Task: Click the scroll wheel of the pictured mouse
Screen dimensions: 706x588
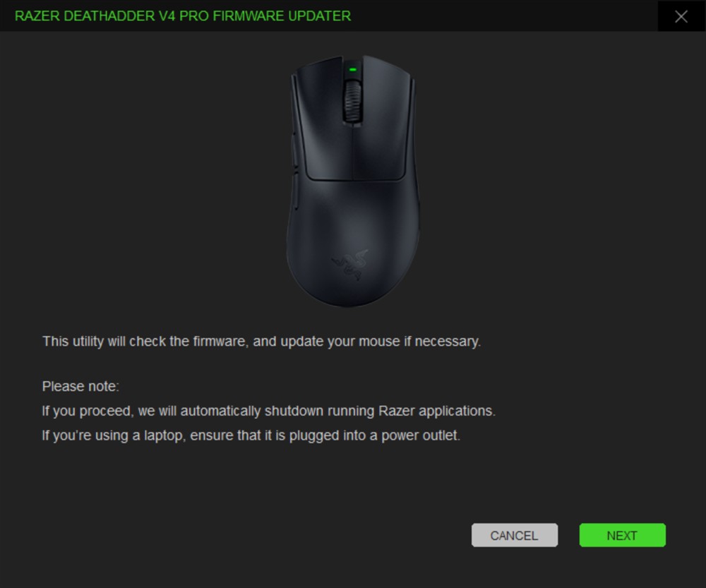Action: point(352,100)
